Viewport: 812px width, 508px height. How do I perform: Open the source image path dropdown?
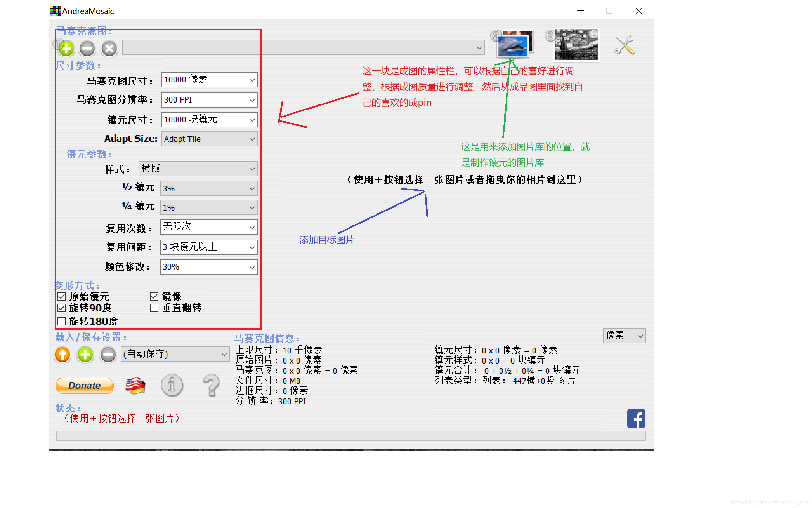pyautogui.click(x=303, y=47)
